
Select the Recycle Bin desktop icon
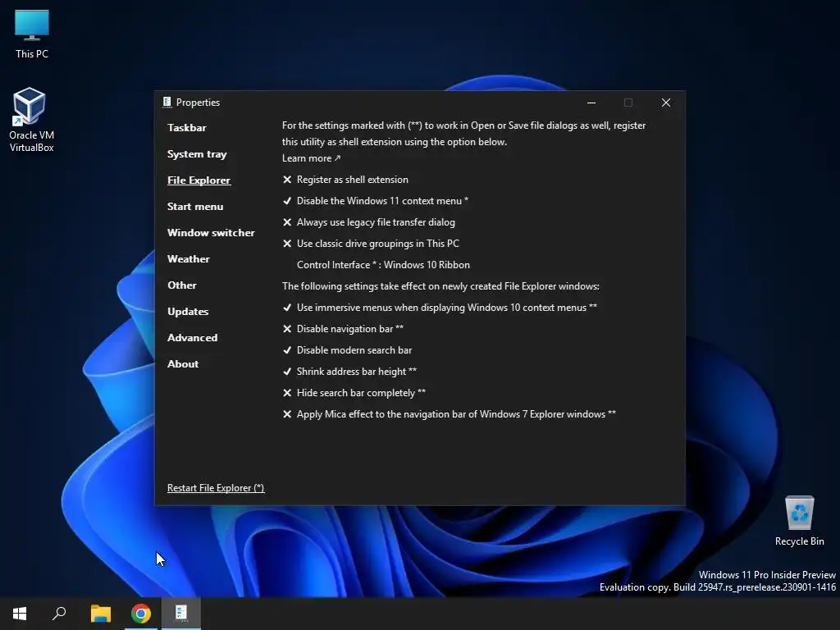[x=799, y=520]
